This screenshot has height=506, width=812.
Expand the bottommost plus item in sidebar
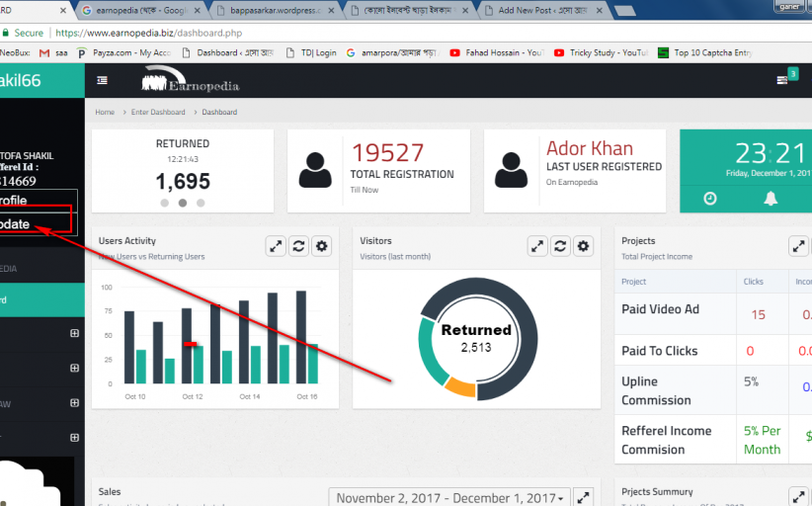pos(73,435)
